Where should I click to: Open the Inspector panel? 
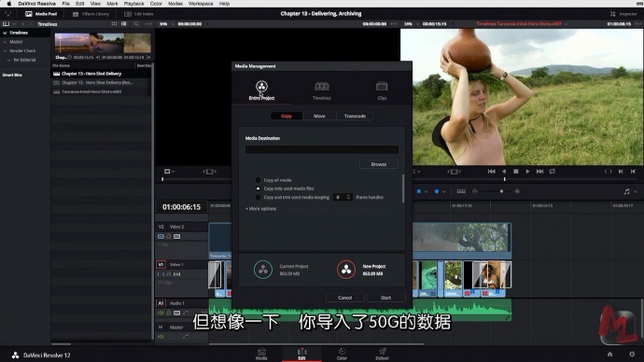click(623, 14)
